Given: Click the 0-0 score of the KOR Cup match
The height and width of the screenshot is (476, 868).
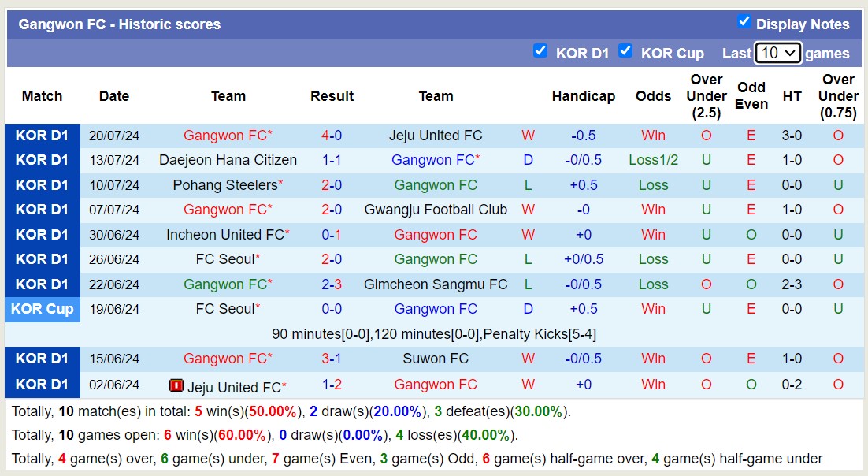Looking at the screenshot, I should click(332, 309).
